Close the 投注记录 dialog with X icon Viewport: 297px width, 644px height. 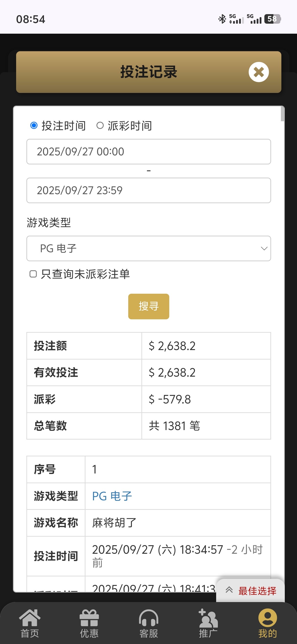(258, 72)
